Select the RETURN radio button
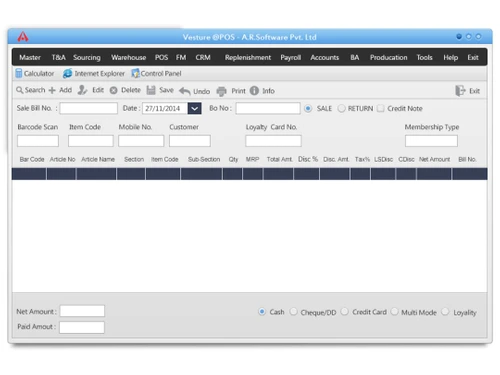 341,108
